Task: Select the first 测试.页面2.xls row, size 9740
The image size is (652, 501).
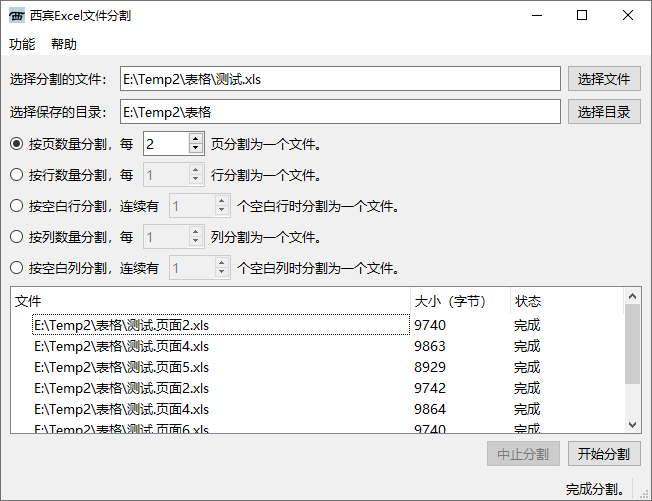Action: [317, 325]
